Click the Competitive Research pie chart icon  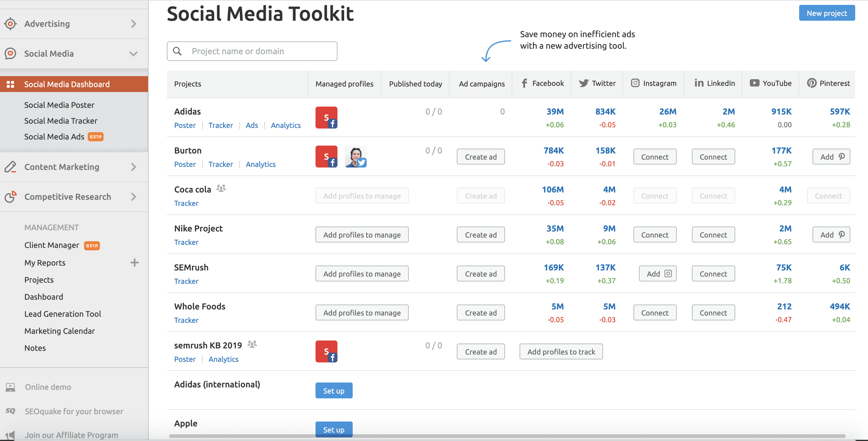pos(10,196)
